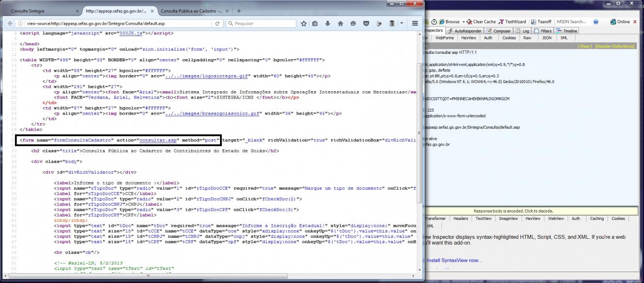Click the [Raw] link in headers bar
The height and width of the screenshot is (283, 644).
[585, 46]
